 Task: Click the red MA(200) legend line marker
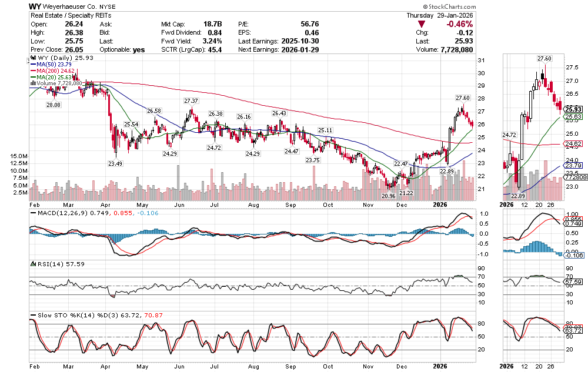coord(33,71)
